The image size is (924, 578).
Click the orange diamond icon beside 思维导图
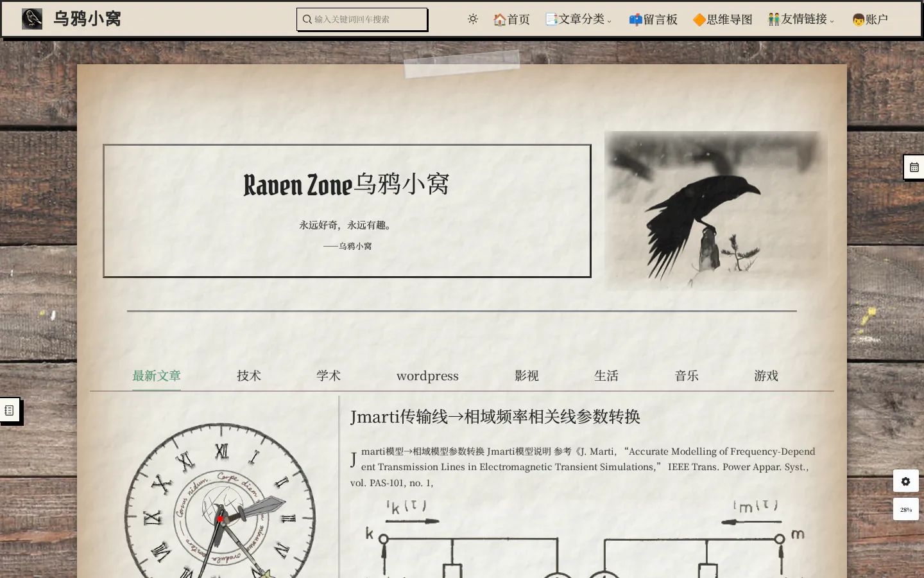point(699,19)
